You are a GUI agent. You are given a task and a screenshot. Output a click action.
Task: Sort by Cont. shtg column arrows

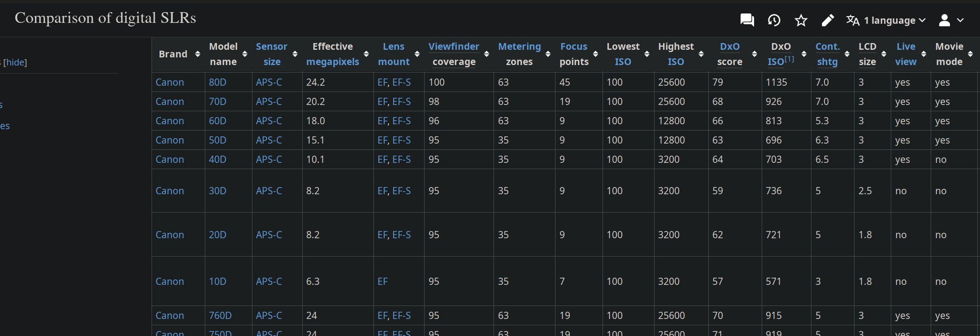tap(847, 54)
